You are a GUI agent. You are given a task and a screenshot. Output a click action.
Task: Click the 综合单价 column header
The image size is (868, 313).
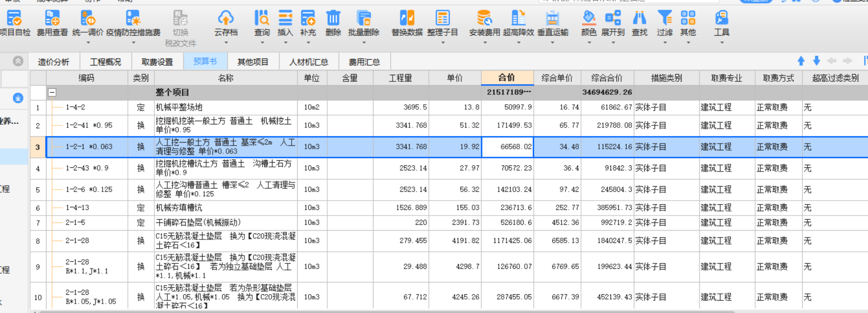coord(557,78)
